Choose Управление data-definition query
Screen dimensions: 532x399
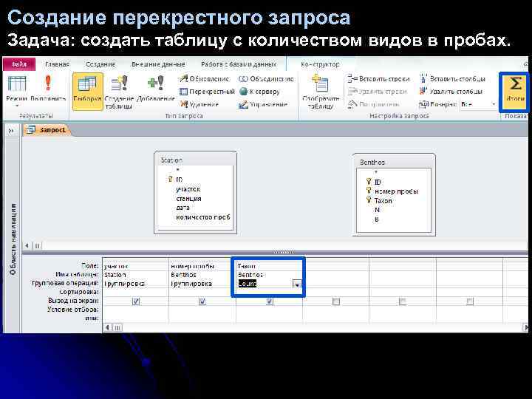263,104
